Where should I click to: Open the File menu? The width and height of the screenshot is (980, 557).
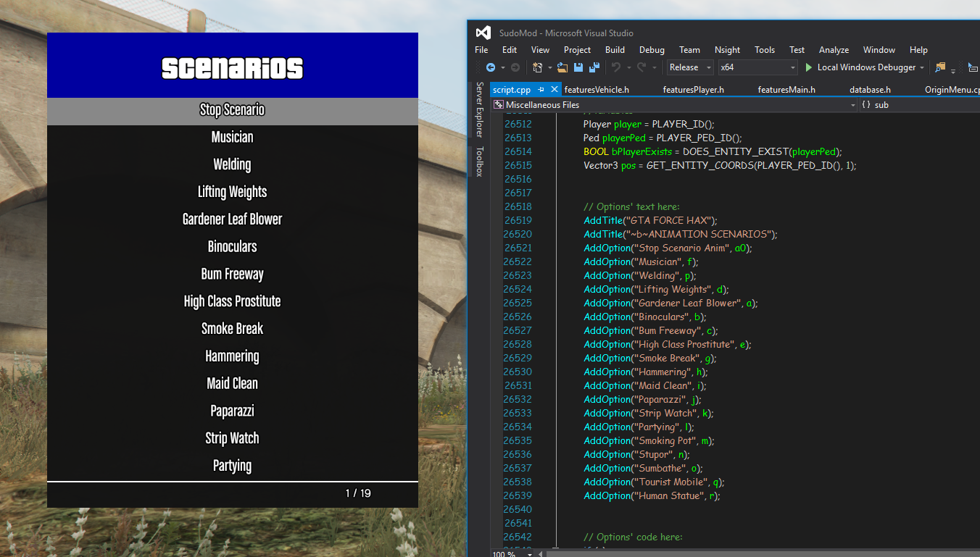[481, 50]
